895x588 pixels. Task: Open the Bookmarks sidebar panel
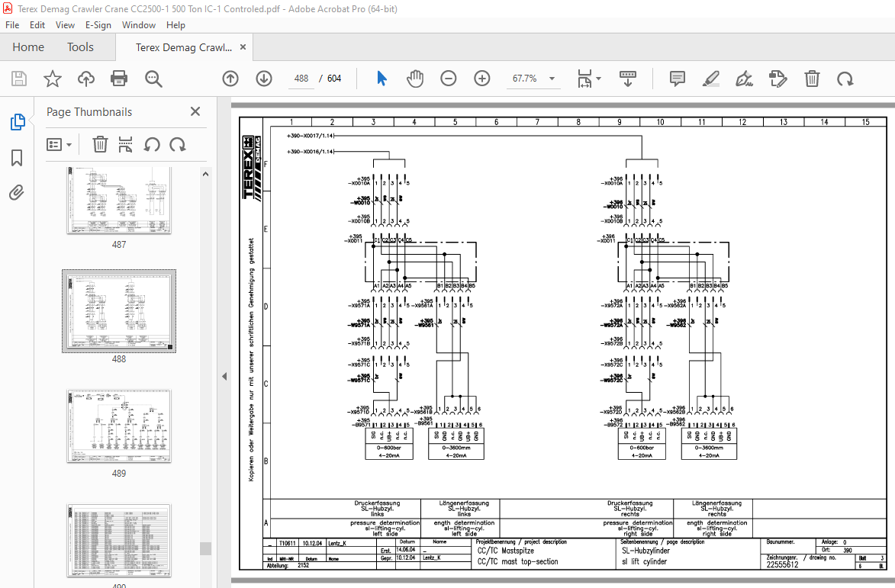tap(17, 158)
